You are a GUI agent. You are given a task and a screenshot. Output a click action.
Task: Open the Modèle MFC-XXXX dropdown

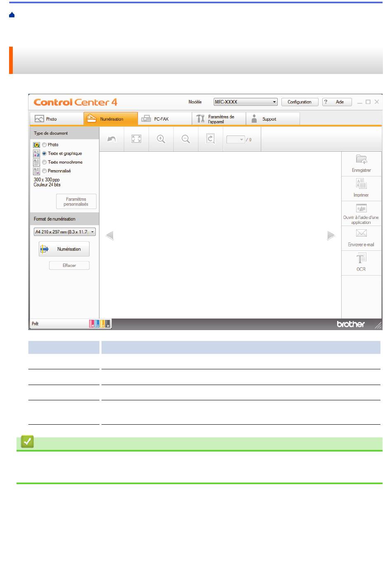coord(246,102)
